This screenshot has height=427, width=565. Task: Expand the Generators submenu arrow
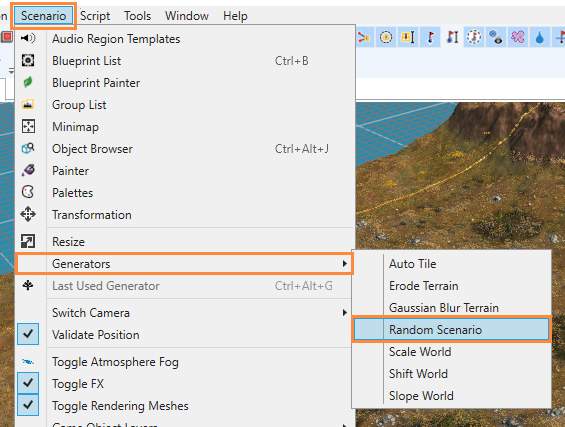[x=344, y=264]
